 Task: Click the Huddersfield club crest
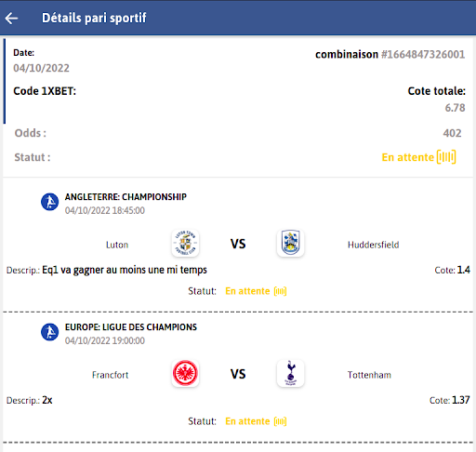[x=290, y=243]
